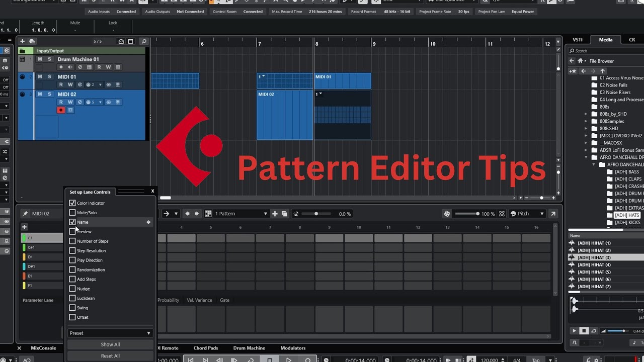
Task: Select [ADH] HIHAT (5) sample
Action: click(594, 272)
